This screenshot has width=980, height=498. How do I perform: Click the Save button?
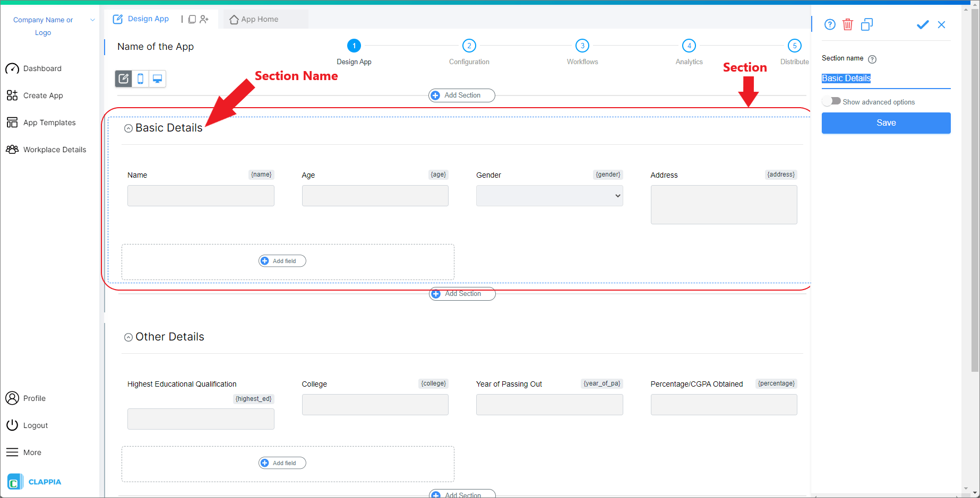[x=886, y=123]
